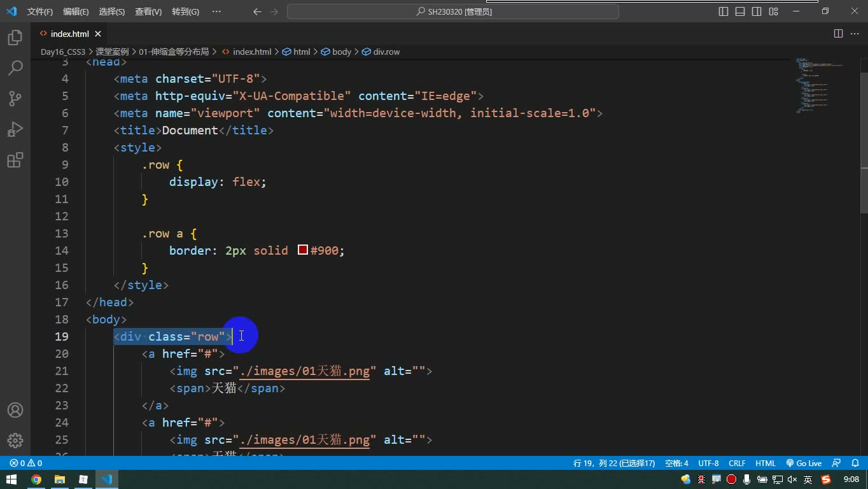Start the Go Live server

(804, 464)
